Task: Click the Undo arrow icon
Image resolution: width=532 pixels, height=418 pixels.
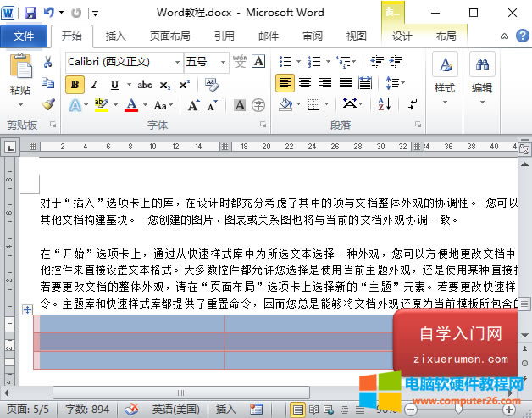Action: coord(49,13)
